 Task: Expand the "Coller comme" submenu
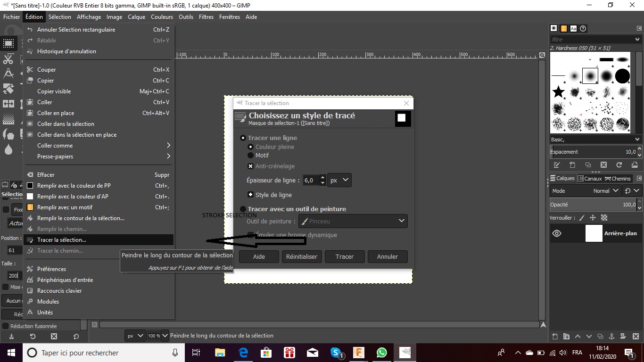[x=99, y=146]
